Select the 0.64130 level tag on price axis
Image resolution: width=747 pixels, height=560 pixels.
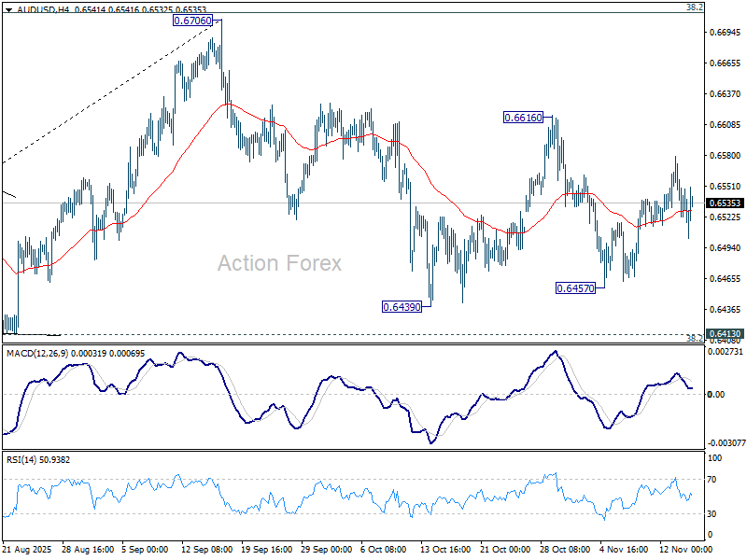725,333
